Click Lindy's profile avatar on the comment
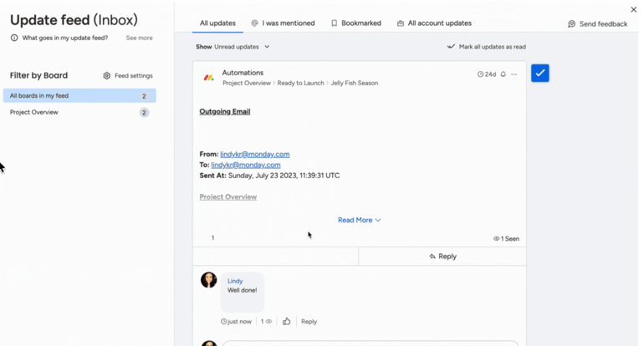 coord(208,280)
